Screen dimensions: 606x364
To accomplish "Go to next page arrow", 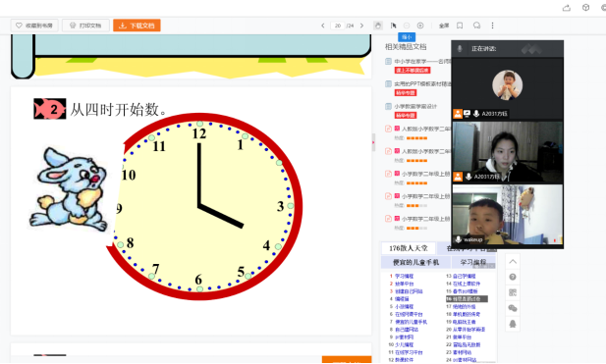I will pyautogui.click(x=361, y=26).
